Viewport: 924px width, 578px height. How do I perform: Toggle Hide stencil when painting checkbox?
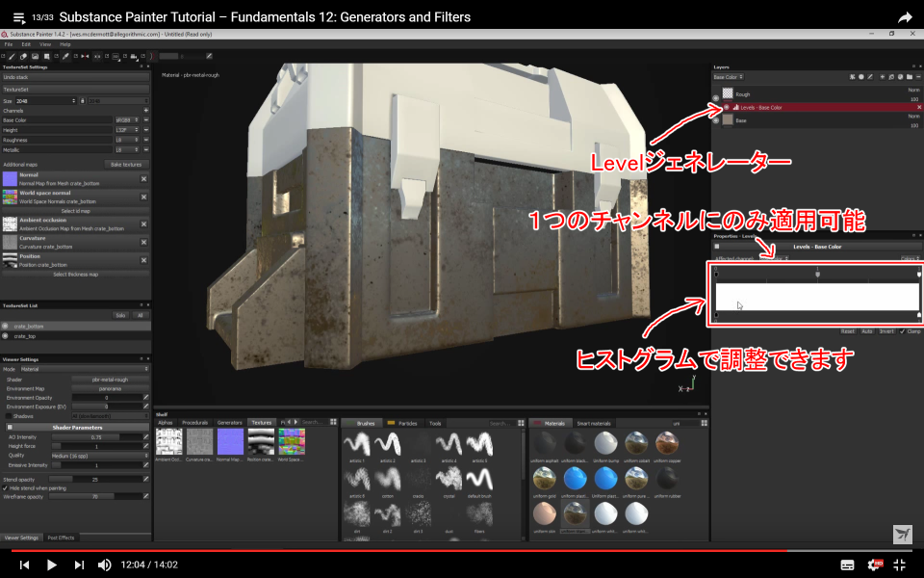pos(6,488)
